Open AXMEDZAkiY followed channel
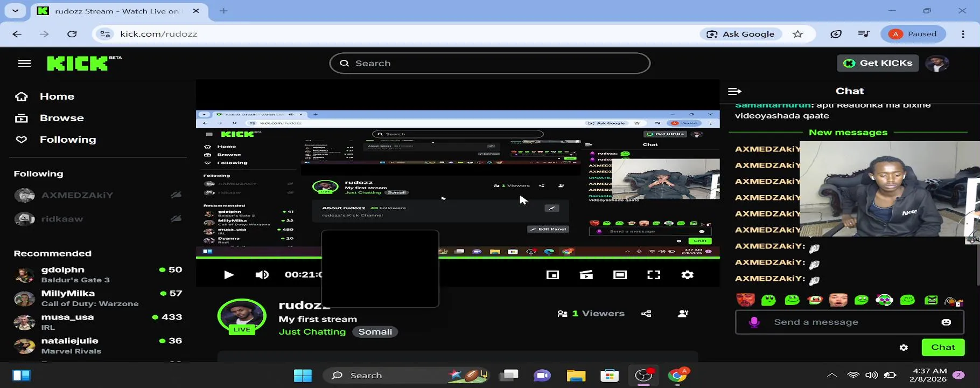The width and height of the screenshot is (980, 388). (97, 195)
